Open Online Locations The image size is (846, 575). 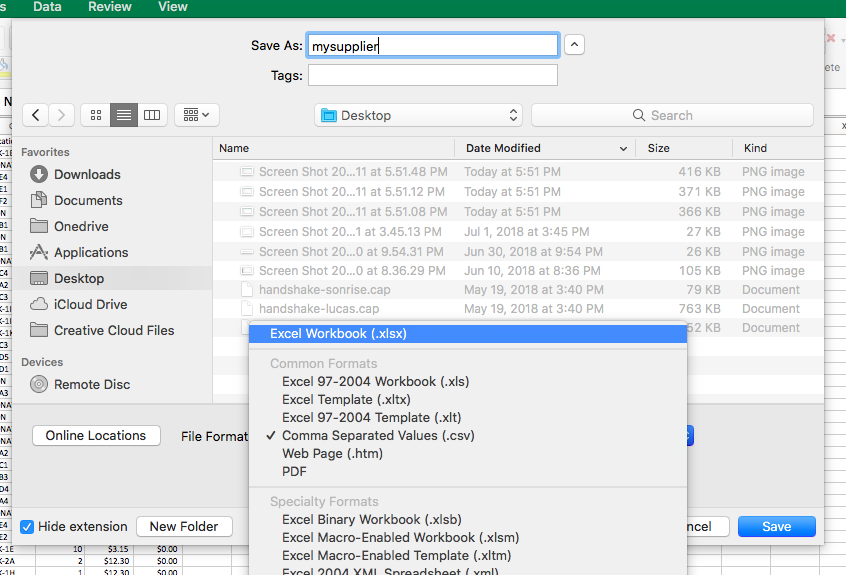point(96,435)
